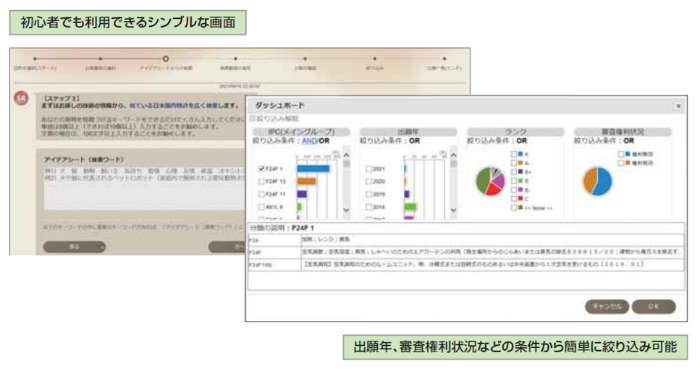The width and height of the screenshot is (700, 369).
Task: Click the olive green slice of the ランク pie
Action: coord(483,180)
